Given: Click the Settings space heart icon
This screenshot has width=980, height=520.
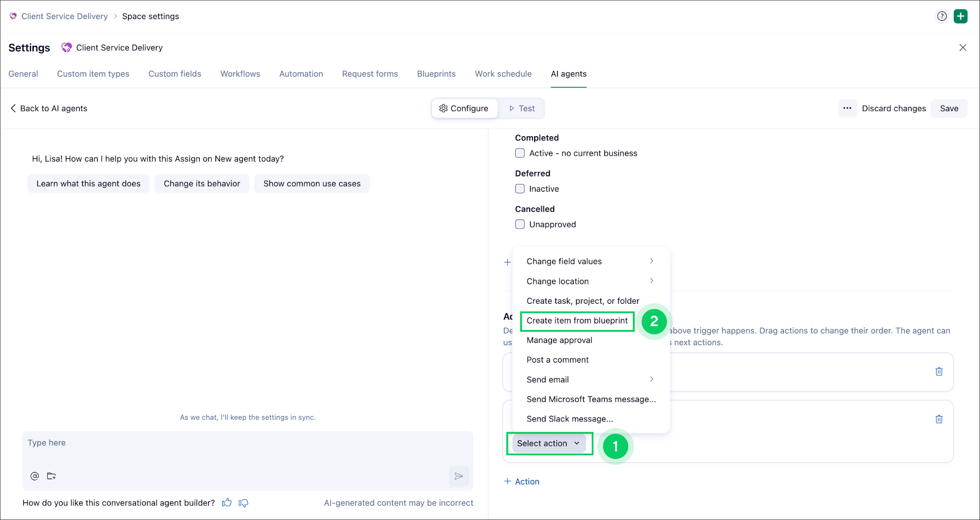Looking at the screenshot, I should pos(66,47).
